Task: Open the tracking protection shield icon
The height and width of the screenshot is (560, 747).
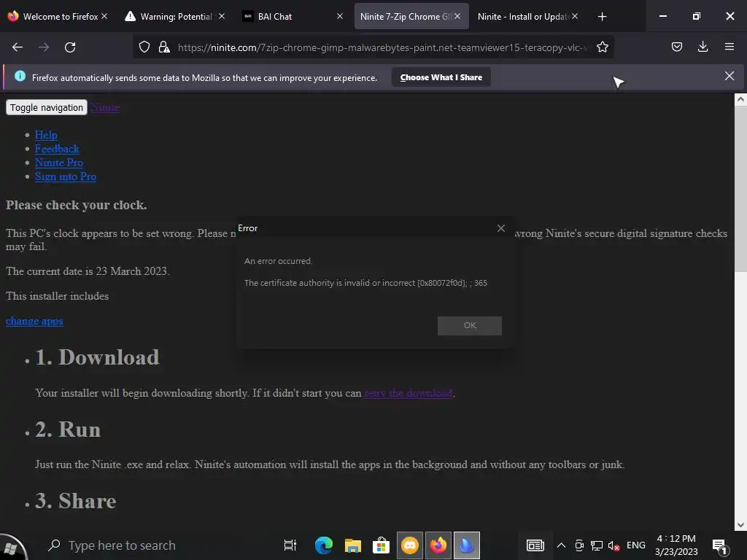Action: [x=144, y=47]
